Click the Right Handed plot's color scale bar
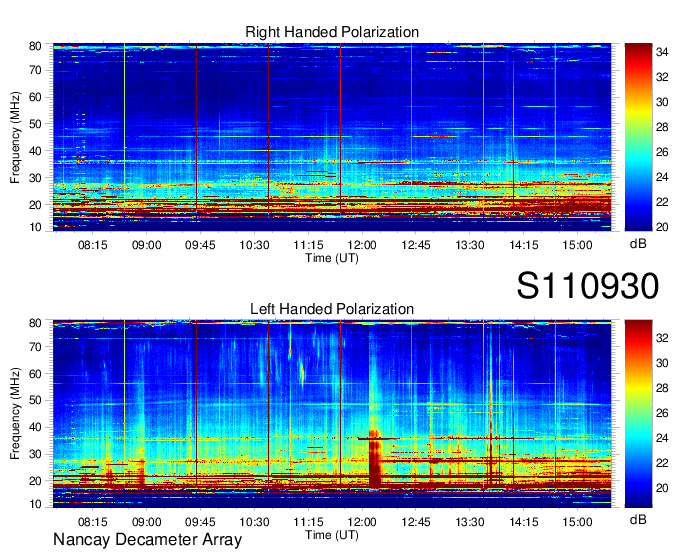Screen dimensions: 680x552 tap(638, 137)
